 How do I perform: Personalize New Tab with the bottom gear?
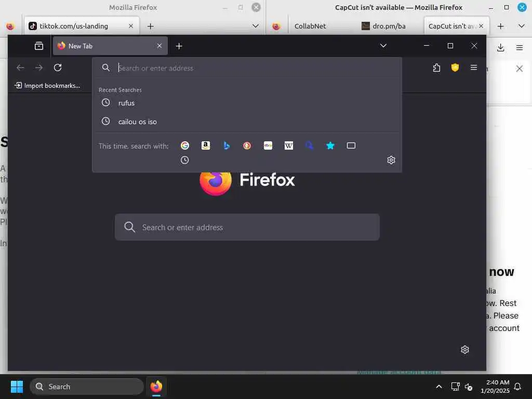(465, 350)
